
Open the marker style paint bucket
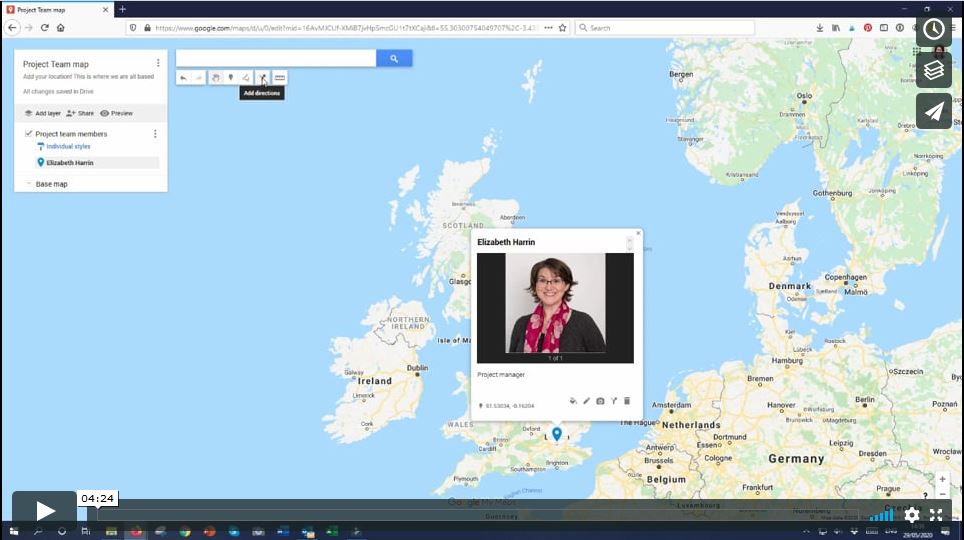pyautogui.click(x=573, y=401)
